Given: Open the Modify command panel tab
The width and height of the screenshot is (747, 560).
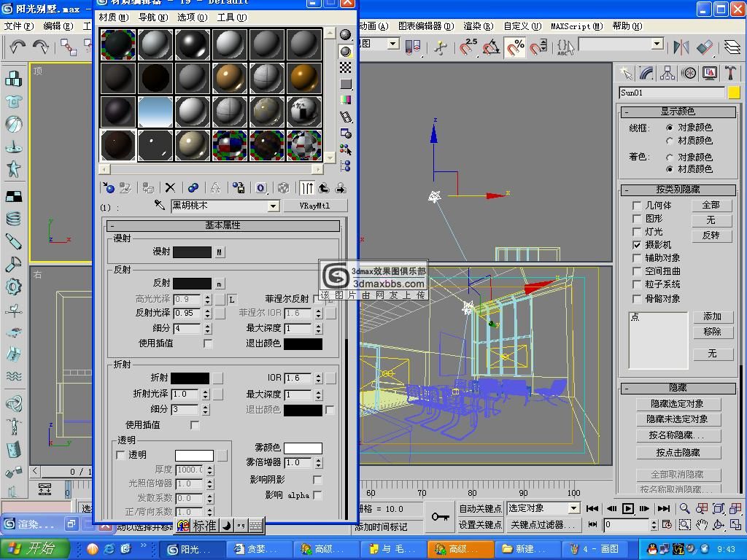Looking at the screenshot, I should (646, 73).
